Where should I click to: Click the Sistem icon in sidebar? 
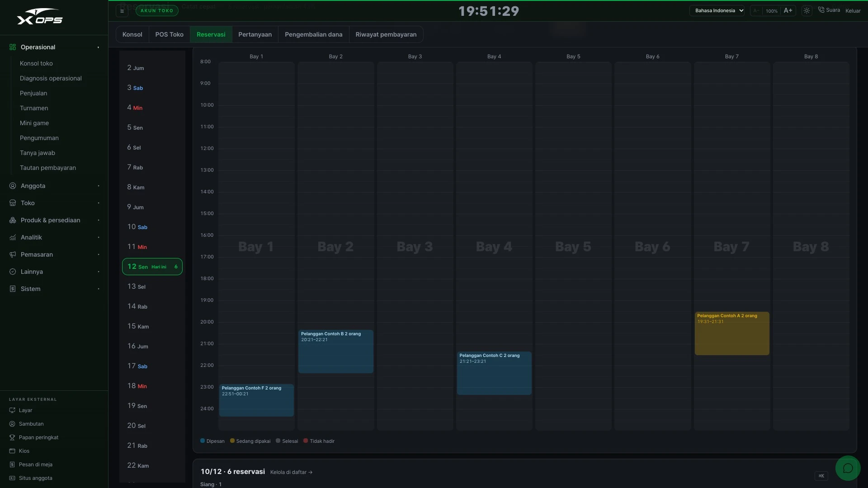pos(13,289)
